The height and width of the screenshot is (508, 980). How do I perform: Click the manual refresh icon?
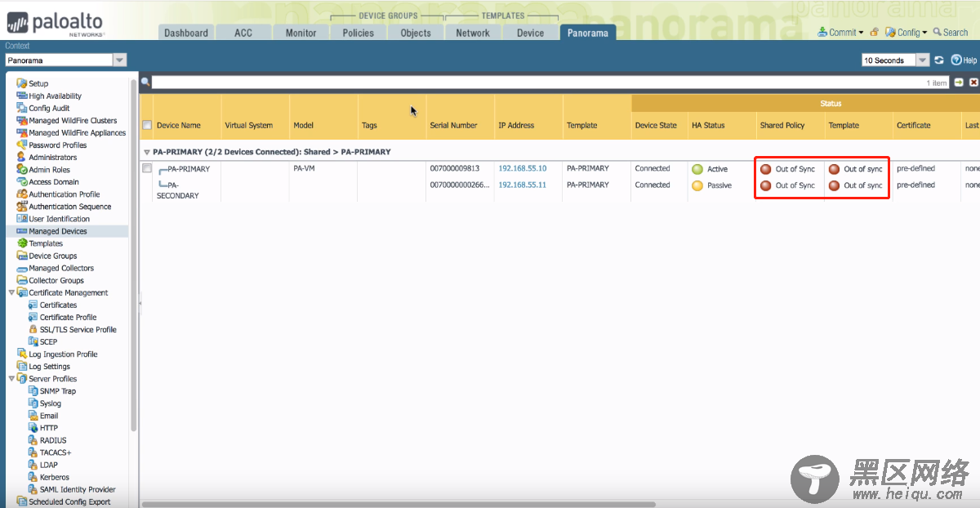click(x=939, y=60)
